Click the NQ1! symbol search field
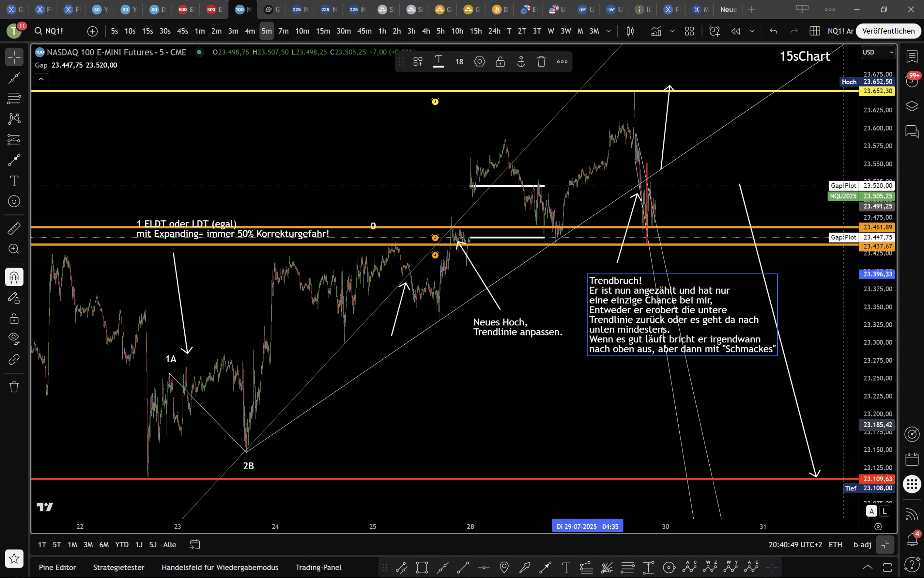Image resolution: width=924 pixels, height=578 pixels. [x=54, y=31]
